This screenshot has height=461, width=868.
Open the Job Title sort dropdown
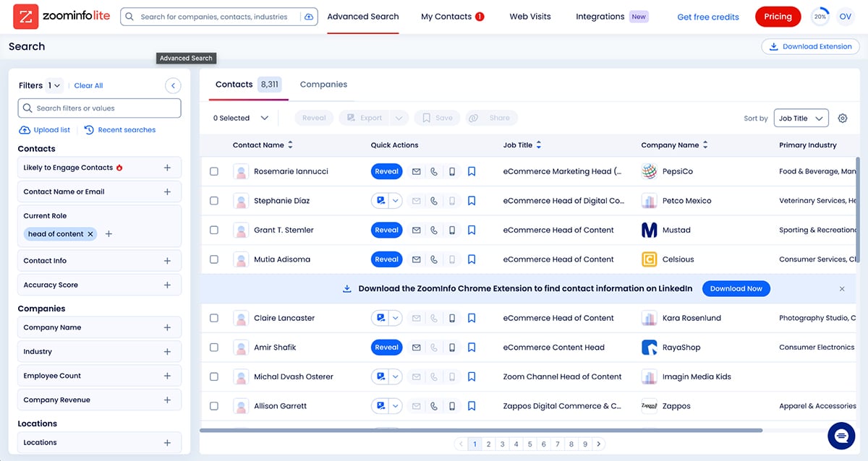pyautogui.click(x=801, y=118)
